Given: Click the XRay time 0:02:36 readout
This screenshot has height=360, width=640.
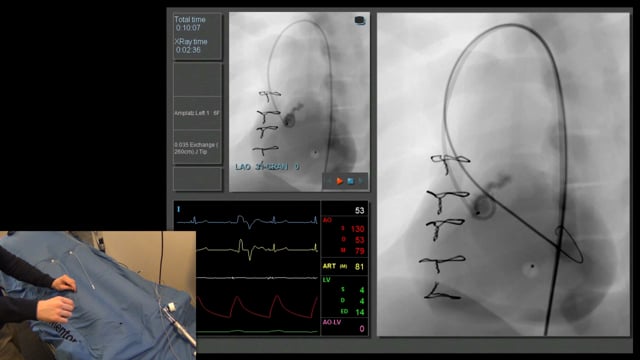Looking at the screenshot, I should pos(190,46).
